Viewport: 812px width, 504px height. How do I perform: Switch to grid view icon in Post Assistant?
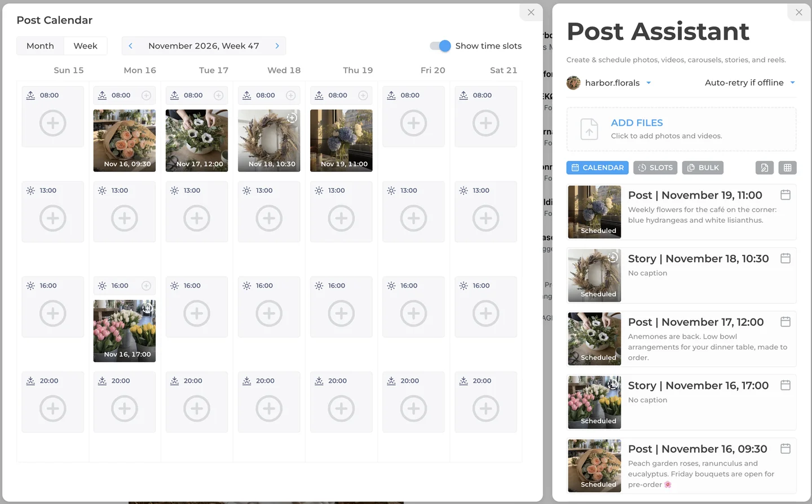coord(788,167)
